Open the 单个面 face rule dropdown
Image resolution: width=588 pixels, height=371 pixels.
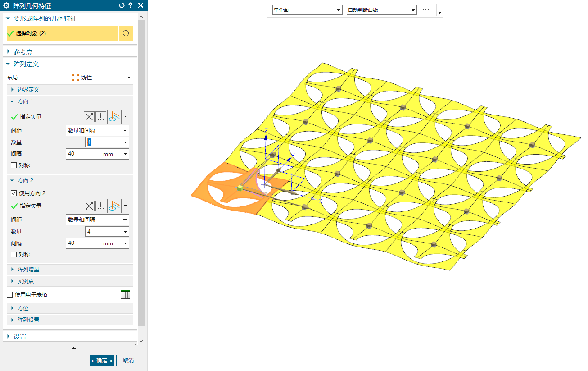[x=307, y=10]
